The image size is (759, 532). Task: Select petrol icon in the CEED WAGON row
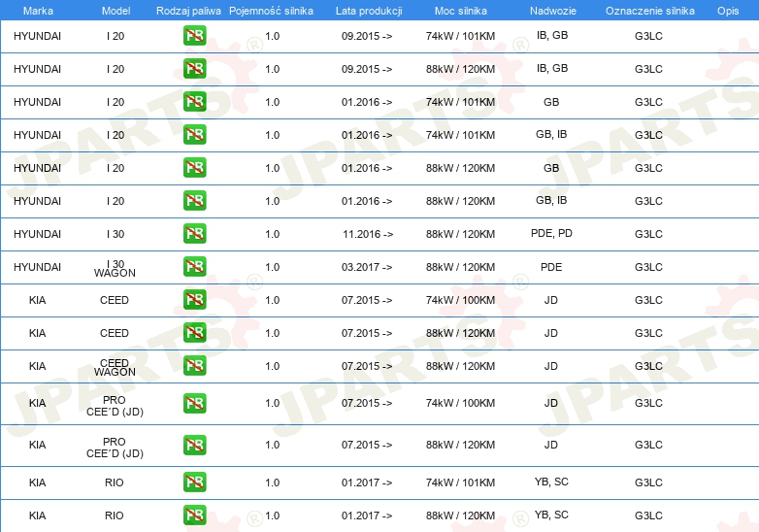click(194, 365)
